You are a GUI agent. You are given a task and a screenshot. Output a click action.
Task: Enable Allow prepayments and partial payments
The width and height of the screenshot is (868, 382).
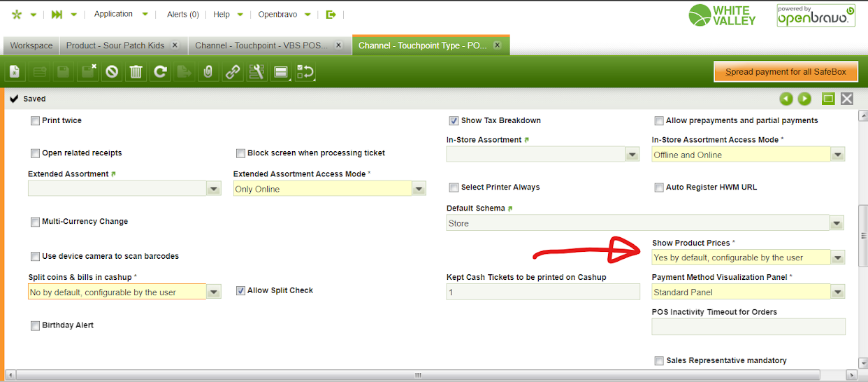tap(659, 120)
